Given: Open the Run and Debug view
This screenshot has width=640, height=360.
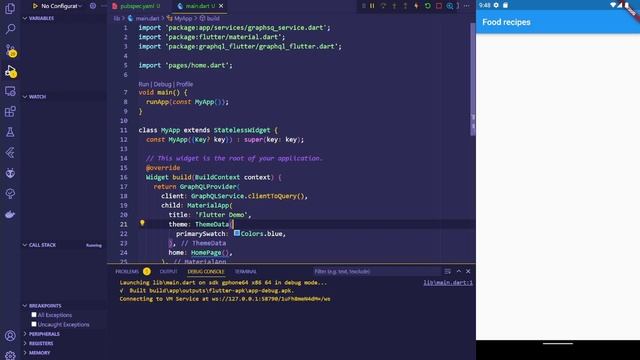Looking at the screenshot, I should coord(10,71).
